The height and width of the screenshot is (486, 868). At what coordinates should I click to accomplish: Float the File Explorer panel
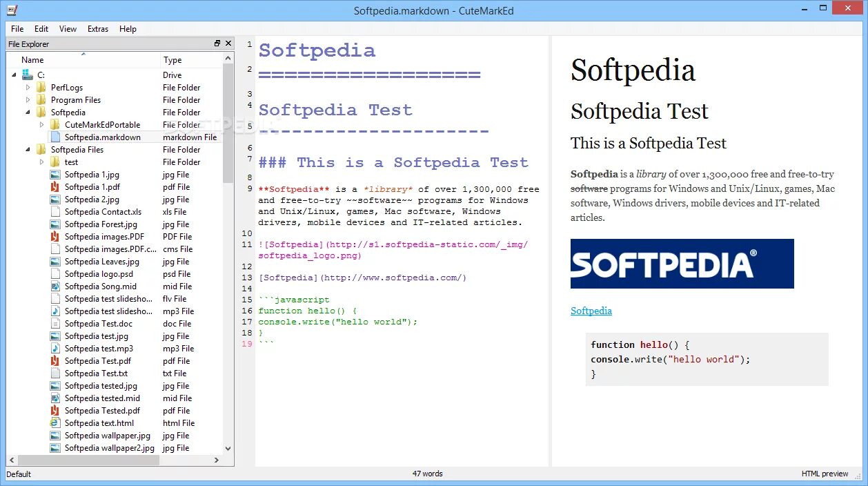[218, 43]
